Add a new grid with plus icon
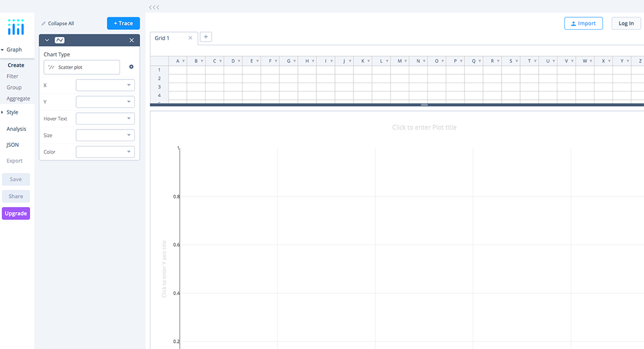 [206, 37]
